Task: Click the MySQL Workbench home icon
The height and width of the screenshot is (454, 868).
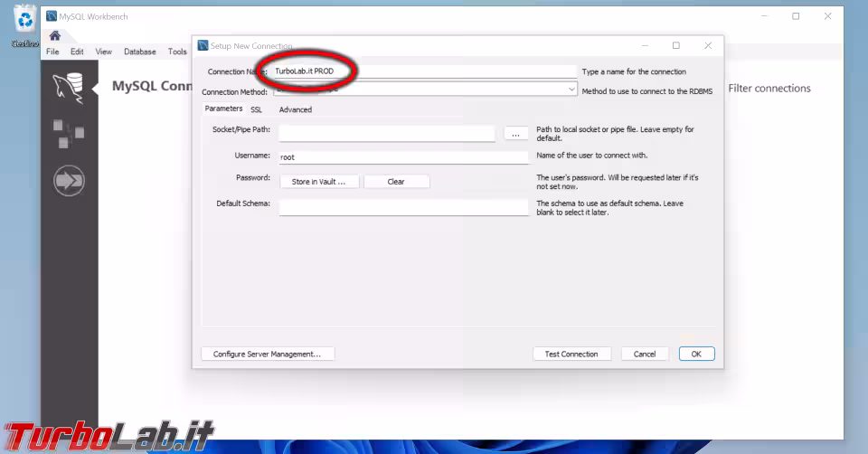Action: pyautogui.click(x=55, y=36)
